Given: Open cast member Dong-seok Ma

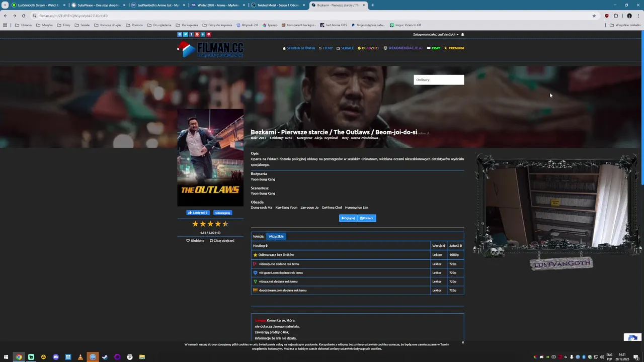Looking at the screenshot, I should click(262, 208).
